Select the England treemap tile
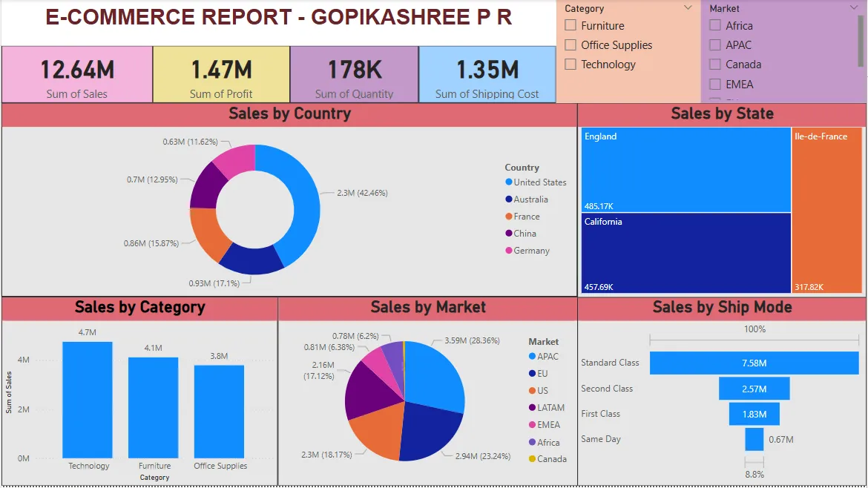 (686, 170)
